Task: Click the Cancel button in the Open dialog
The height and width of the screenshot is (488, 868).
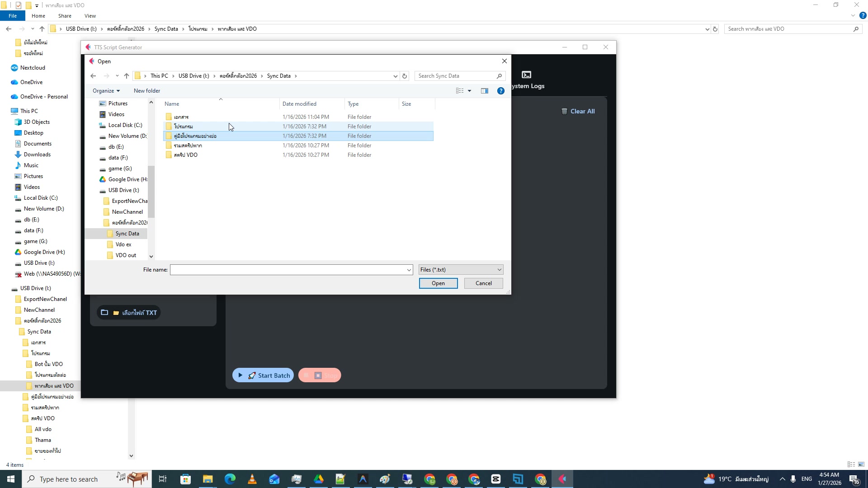Action: 483,283
